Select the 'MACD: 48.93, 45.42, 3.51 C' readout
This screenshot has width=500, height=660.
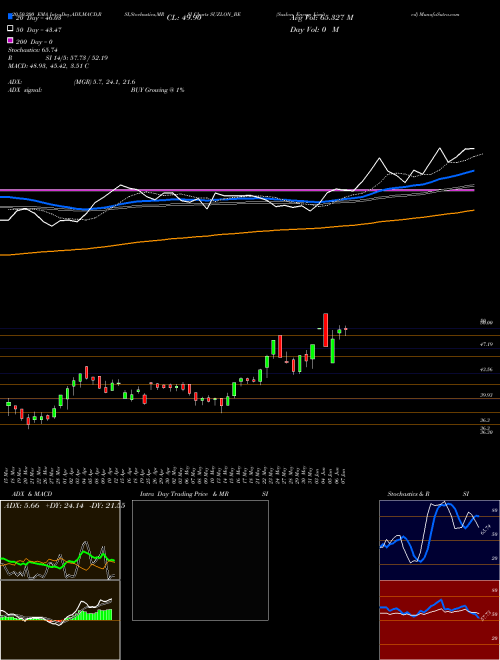[x=48, y=66]
